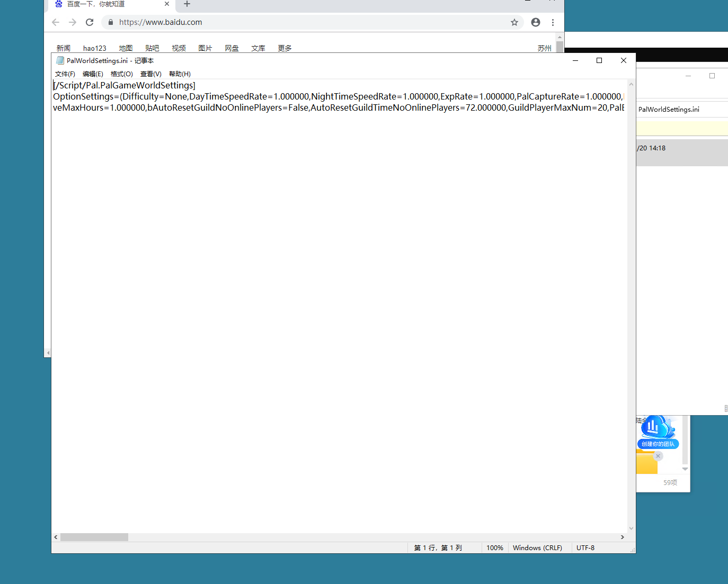This screenshot has height=584, width=728.
Task: Click inside the Notepad text area
Action: [x=339, y=318]
